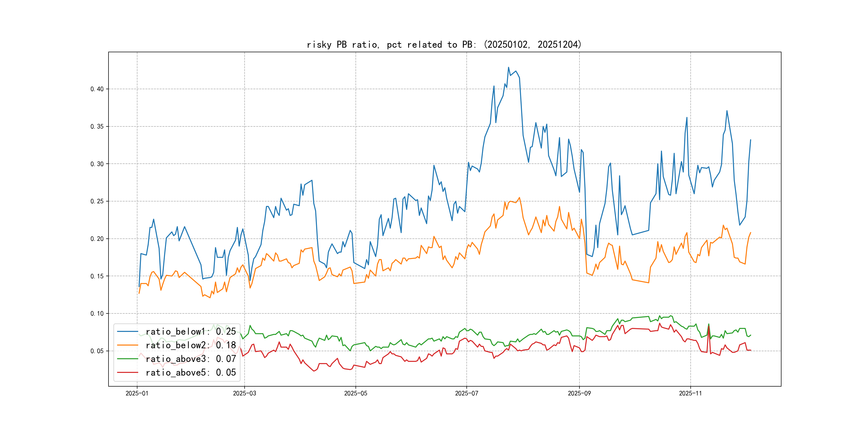Click the 2025-03 x-axis tick label
This screenshot has height=434, width=868.
tap(244, 393)
